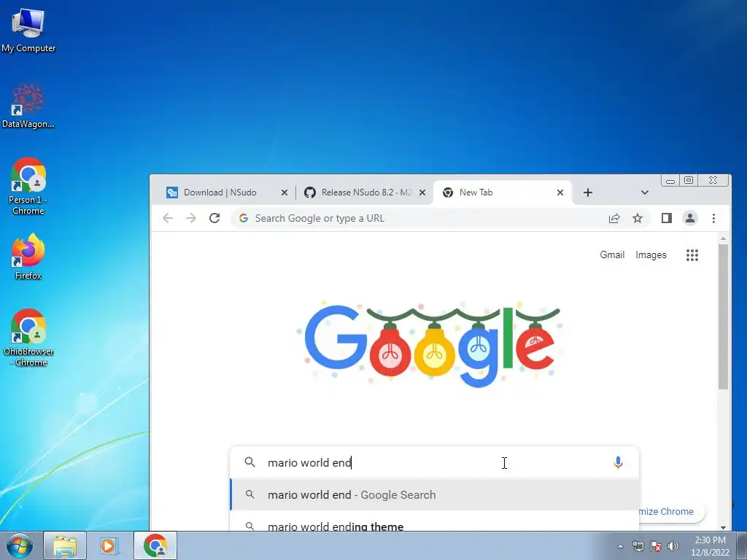Reload the current page
Image resolution: width=747 pixels, height=560 pixels.
(x=214, y=218)
